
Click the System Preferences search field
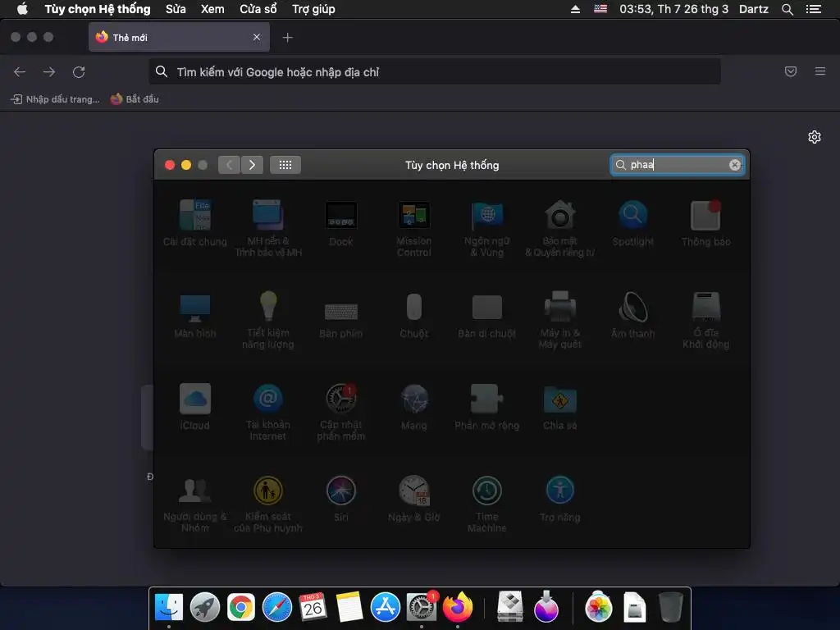click(x=677, y=165)
